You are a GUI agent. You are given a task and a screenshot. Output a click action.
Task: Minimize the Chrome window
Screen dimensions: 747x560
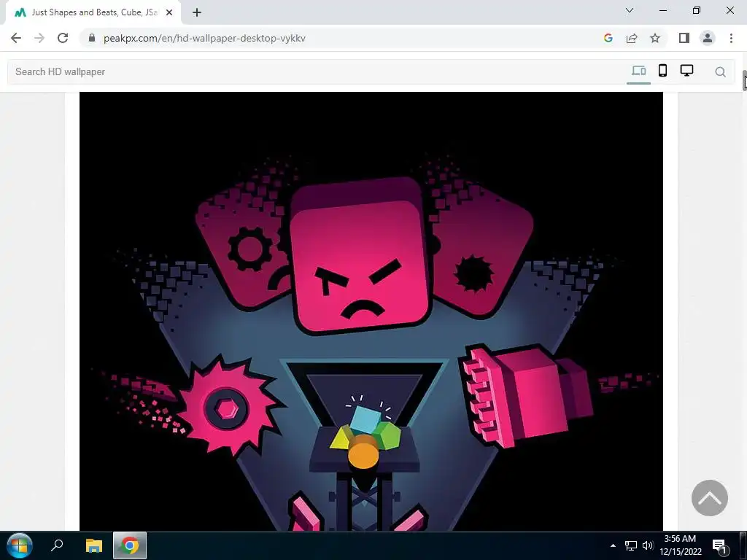coord(662,10)
